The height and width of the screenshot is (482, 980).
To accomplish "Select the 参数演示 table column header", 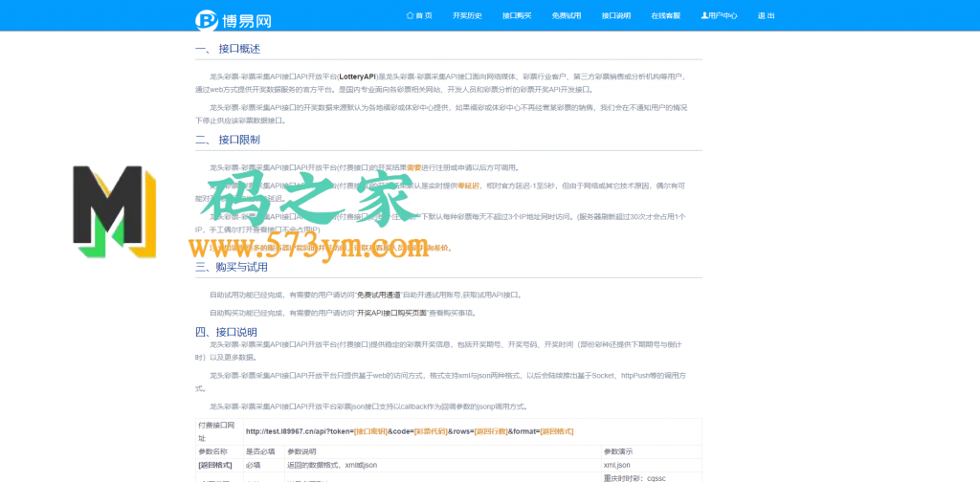I will pyautogui.click(x=618, y=450).
